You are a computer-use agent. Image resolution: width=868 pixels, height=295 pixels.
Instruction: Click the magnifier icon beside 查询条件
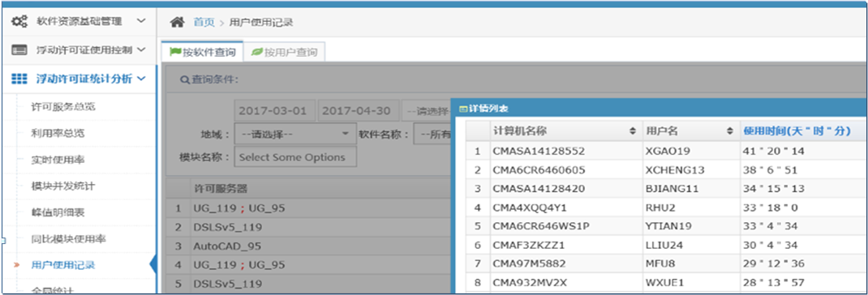pos(185,79)
